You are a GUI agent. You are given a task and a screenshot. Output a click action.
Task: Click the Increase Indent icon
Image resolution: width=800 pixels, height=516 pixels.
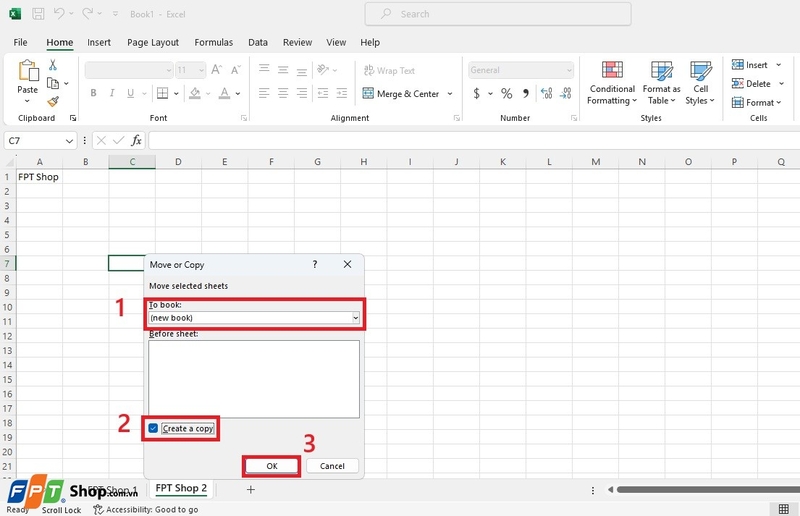(342, 93)
